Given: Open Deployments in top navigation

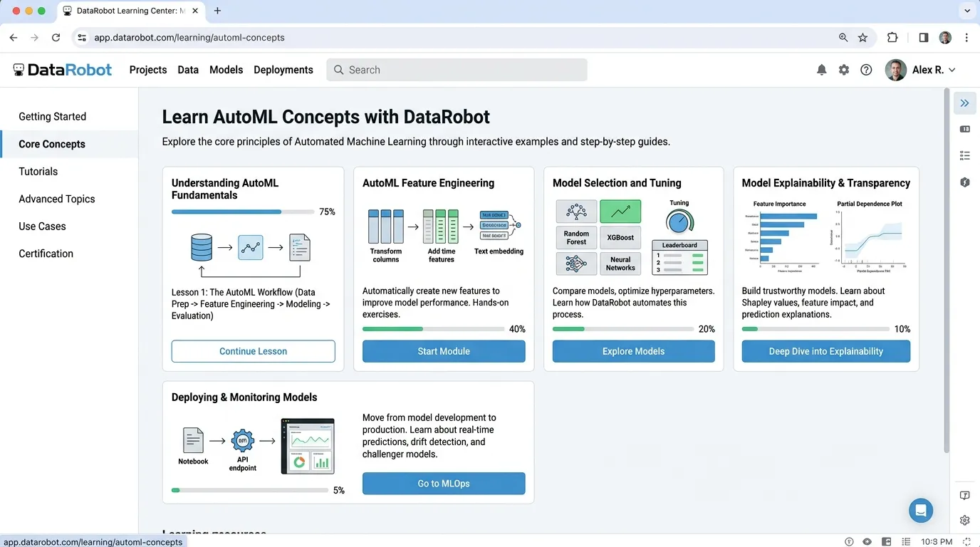Looking at the screenshot, I should 283,70.
